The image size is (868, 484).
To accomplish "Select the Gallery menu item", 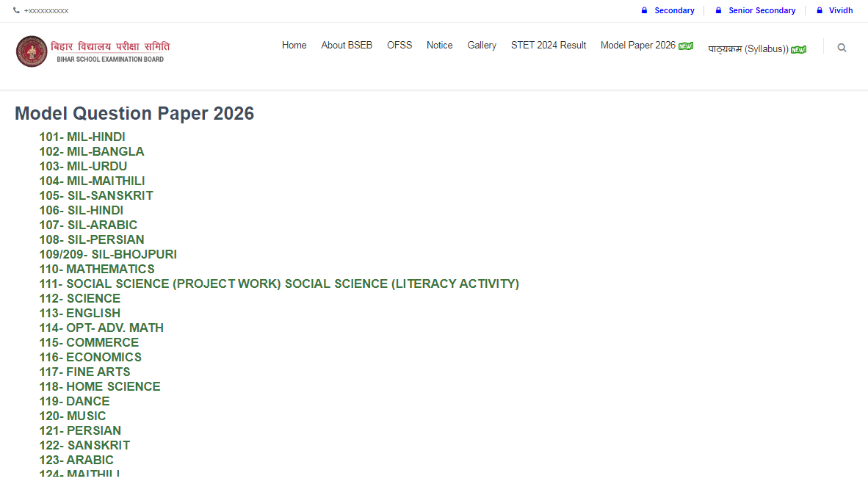I will tap(482, 45).
